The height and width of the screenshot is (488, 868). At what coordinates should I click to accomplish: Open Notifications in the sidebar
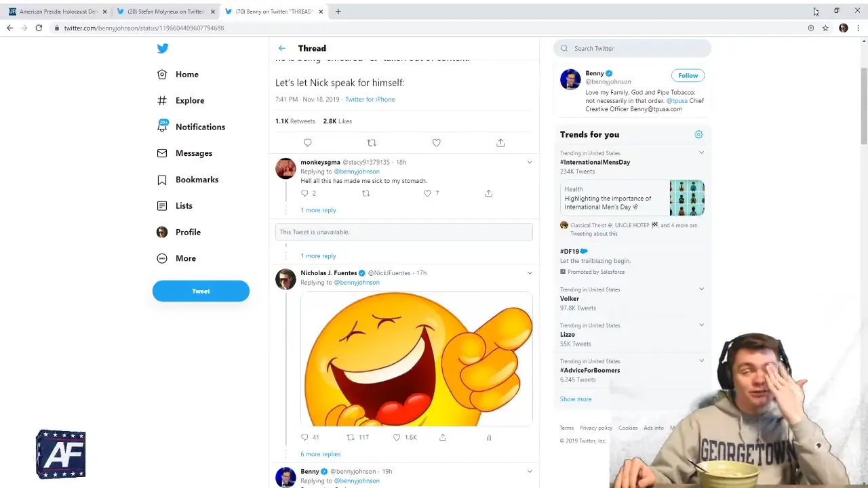tap(200, 127)
